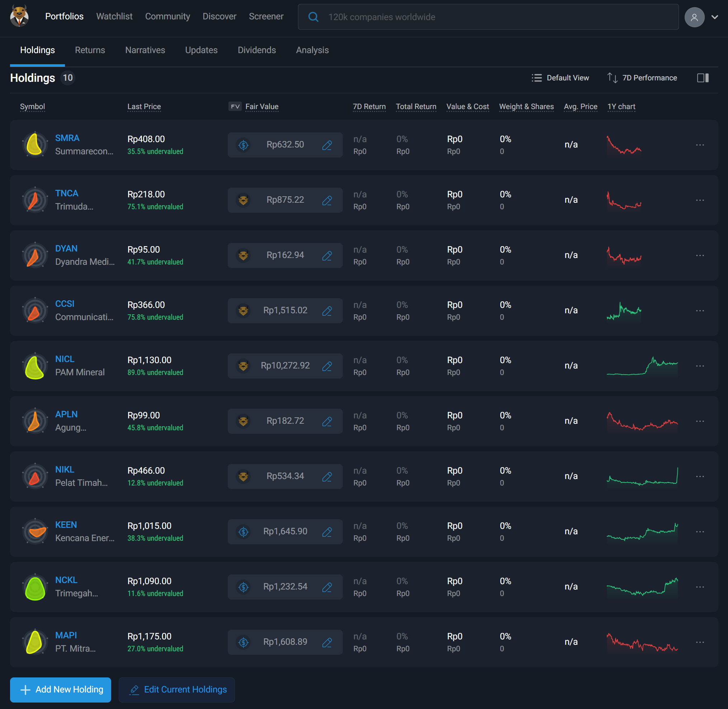Switch to the Dividends tab
Image resolution: width=728 pixels, height=709 pixels.
[256, 50]
